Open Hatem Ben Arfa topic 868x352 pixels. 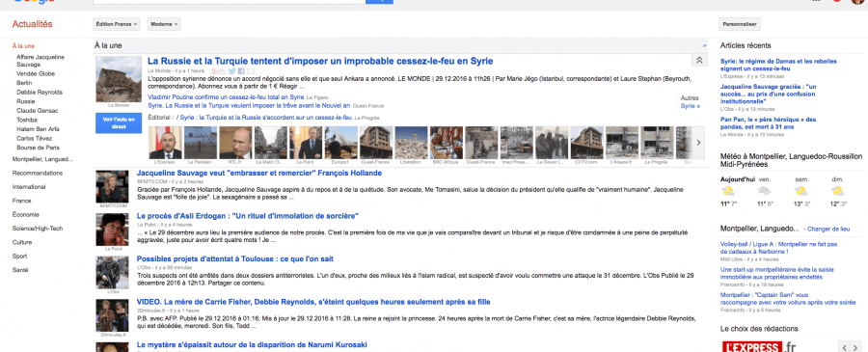[x=37, y=129]
